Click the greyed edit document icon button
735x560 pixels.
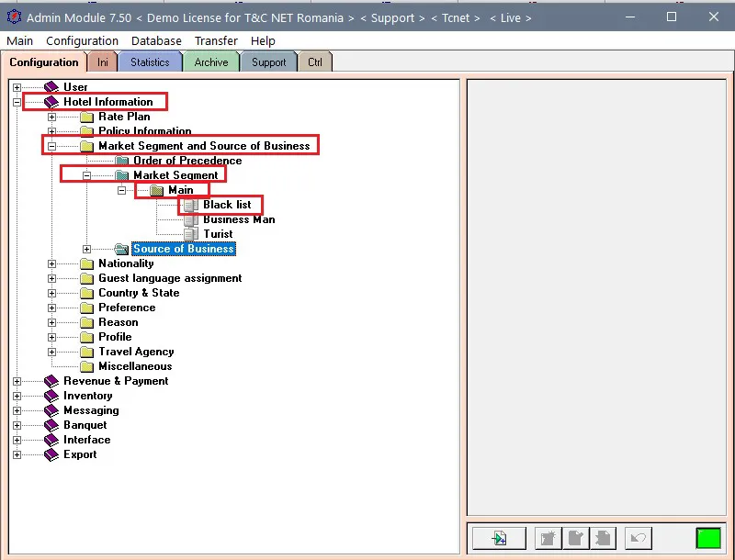point(575,538)
